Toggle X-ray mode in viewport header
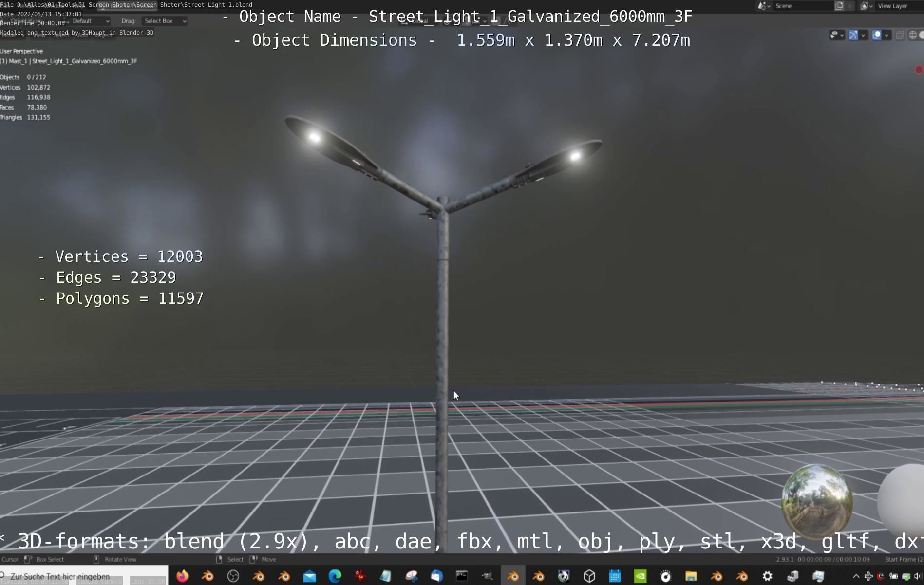The width and height of the screenshot is (924, 585). 900,35
